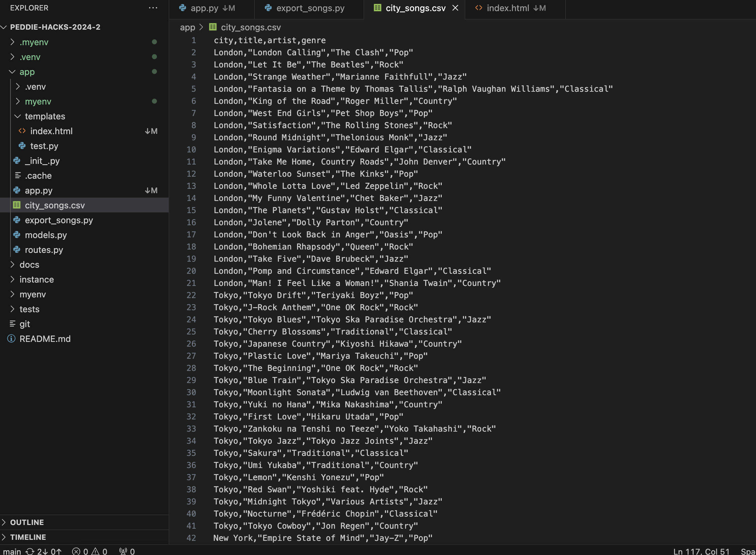This screenshot has height=555, width=756.
Task: Click the sync changes icon in status bar
Action: coord(30,551)
